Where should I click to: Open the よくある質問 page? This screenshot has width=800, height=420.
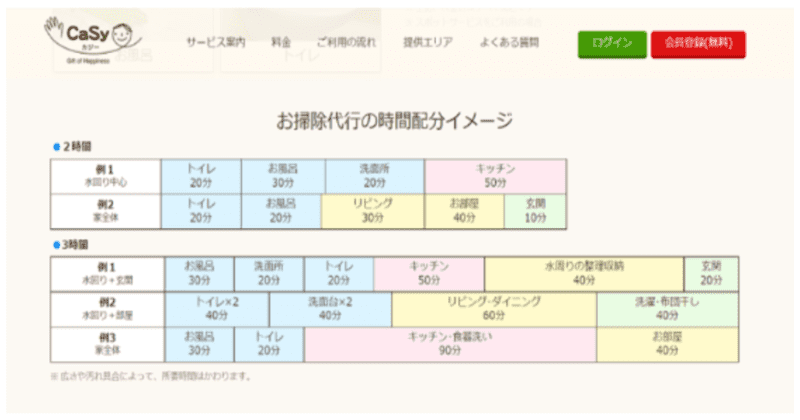click(509, 42)
